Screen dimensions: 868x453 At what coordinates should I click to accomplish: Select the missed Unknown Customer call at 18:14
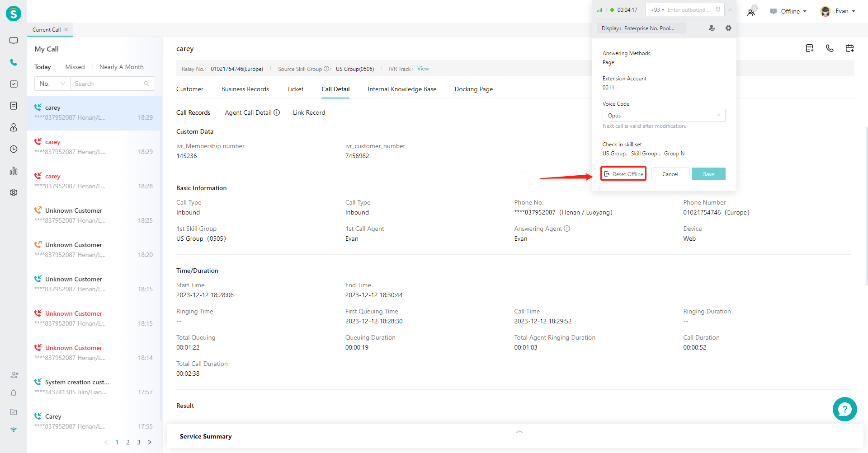94,353
